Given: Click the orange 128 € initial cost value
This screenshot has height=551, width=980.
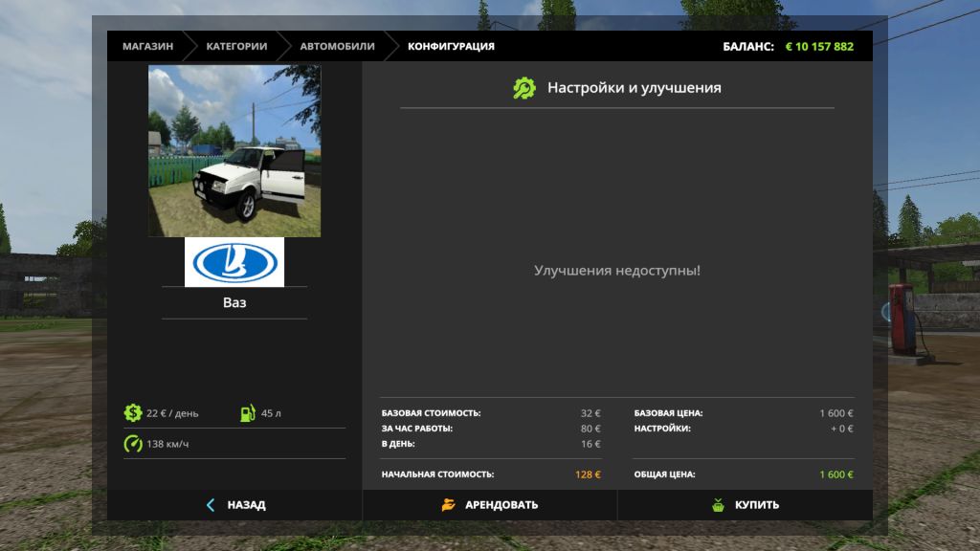Looking at the screenshot, I should [588, 474].
